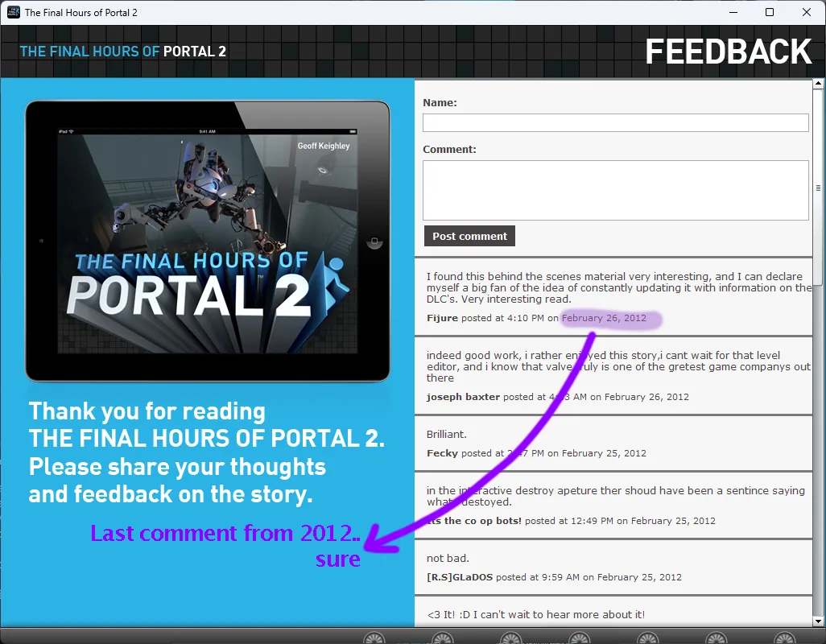Click the iPad cover image of Portal 2
This screenshot has height=644, width=826.
click(208, 242)
